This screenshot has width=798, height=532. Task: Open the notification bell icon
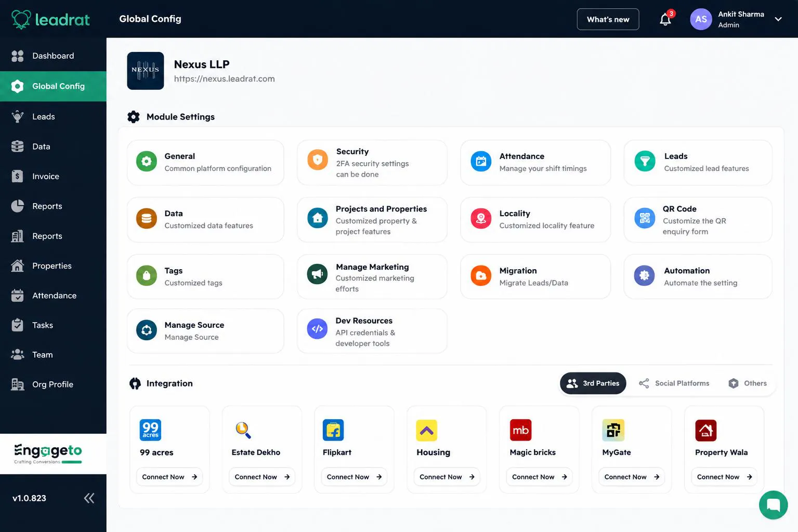[x=665, y=19]
